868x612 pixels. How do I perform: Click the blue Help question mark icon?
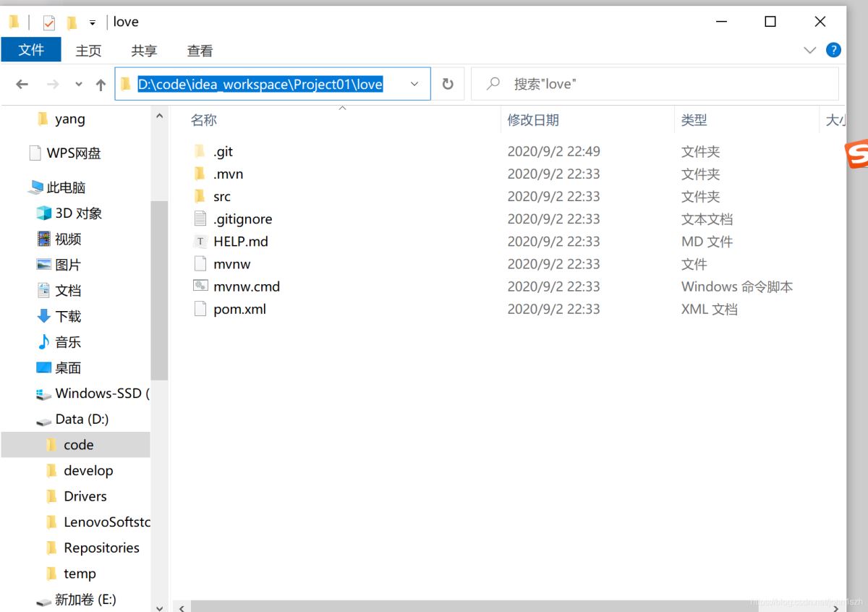833,50
